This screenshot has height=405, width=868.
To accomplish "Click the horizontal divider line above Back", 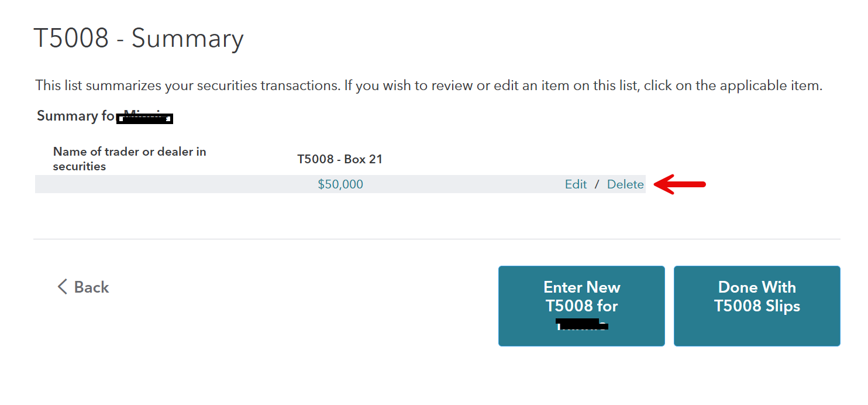I will (436, 239).
